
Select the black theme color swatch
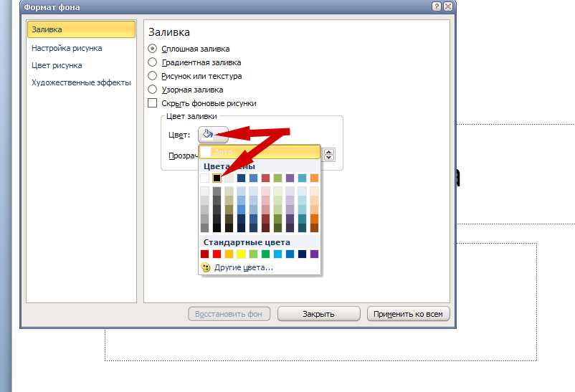pyautogui.click(x=217, y=178)
